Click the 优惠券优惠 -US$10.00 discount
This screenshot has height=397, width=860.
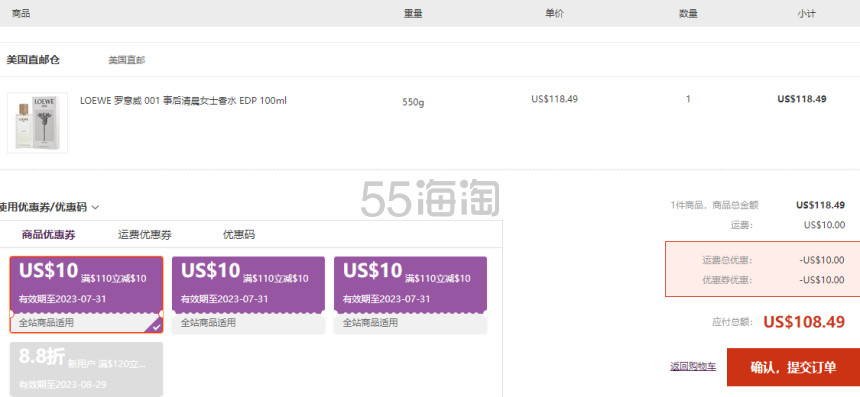tap(822, 280)
